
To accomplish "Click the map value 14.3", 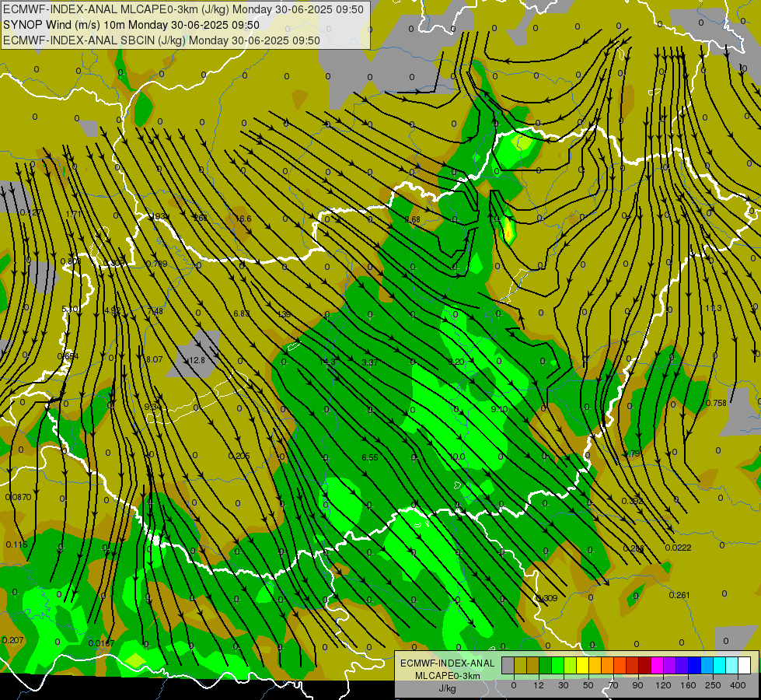I will [327, 362].
